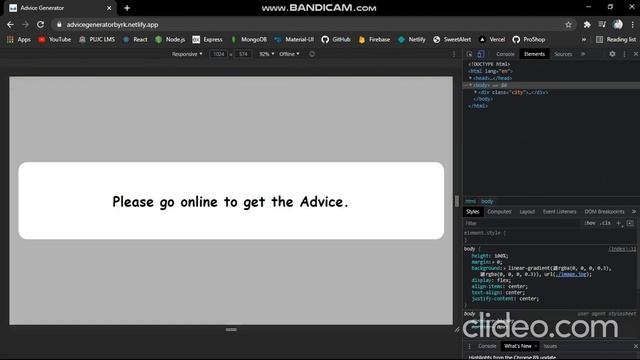Viewport: 640px width, 360px height.
Task: Open the Extensions puzzle icon
Action: tap(587, 25)
